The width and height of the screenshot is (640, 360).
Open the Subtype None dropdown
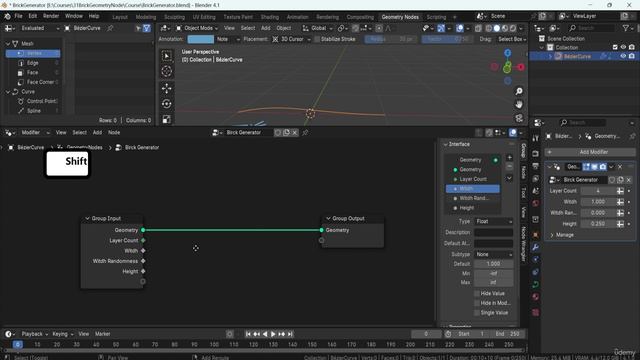[493, 254]
